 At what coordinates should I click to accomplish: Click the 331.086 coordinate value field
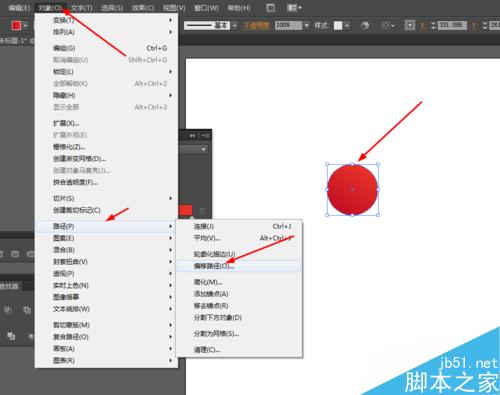tap(452, 25)
